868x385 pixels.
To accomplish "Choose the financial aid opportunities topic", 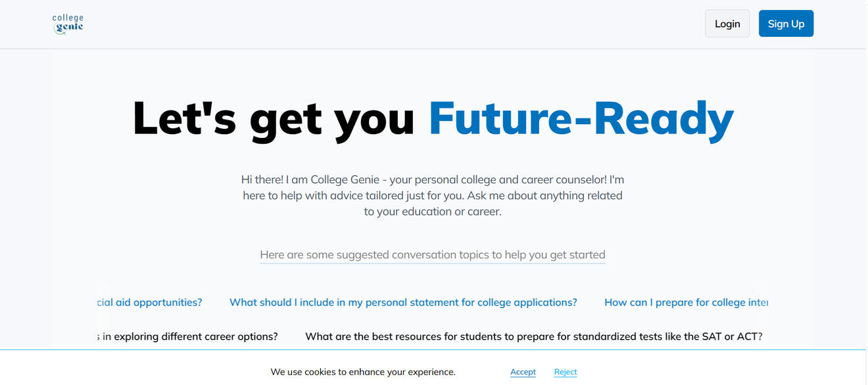I will pyautogui.click(x=150, y=302).
